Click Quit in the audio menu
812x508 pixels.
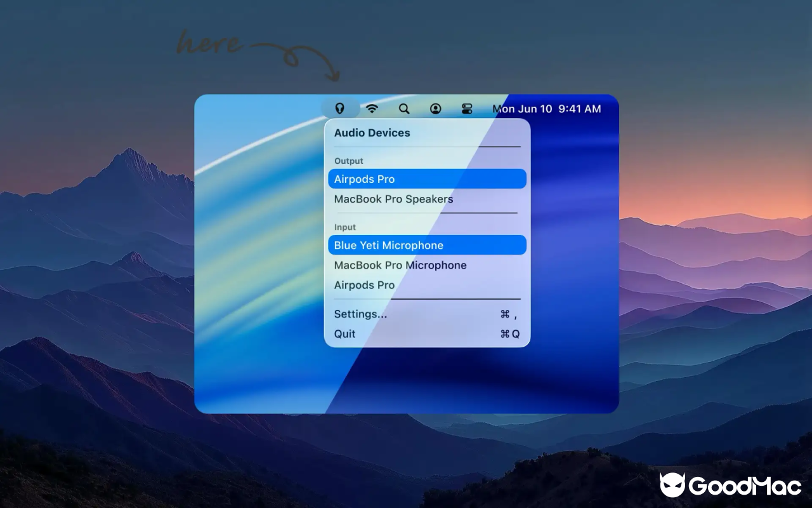tap(427, 334)
